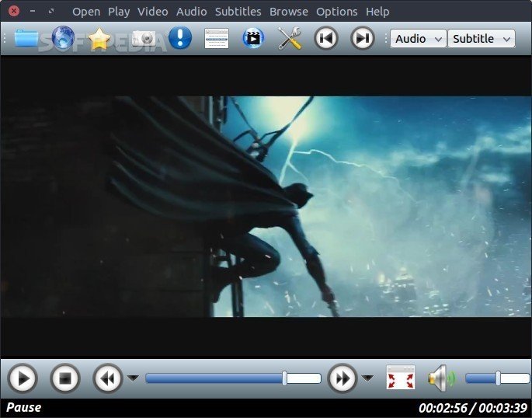Toggle fullscreen with the red arrows icon
The image size is (532, 418).
pyautogui.click(x=401, y=378)
